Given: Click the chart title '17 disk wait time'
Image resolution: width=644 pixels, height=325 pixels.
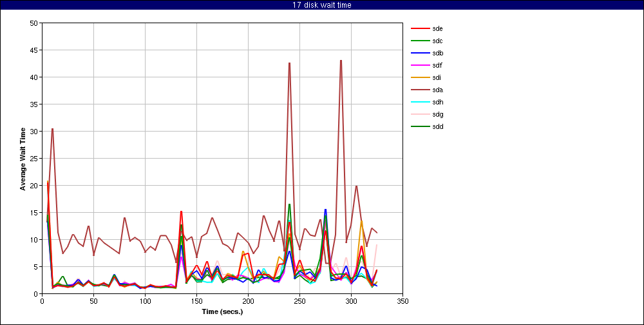Looking at the screenshot, I should pyautogui.click(x=322, y=5).
